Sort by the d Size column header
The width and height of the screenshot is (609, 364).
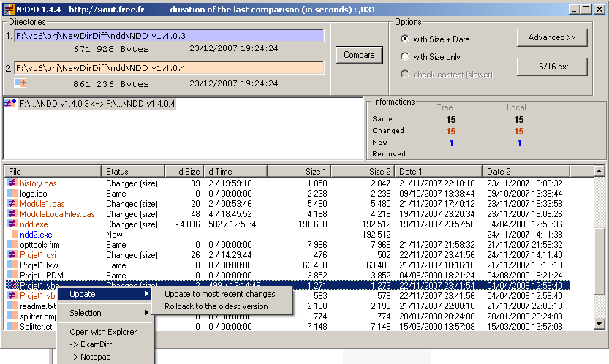click(184, 171)
